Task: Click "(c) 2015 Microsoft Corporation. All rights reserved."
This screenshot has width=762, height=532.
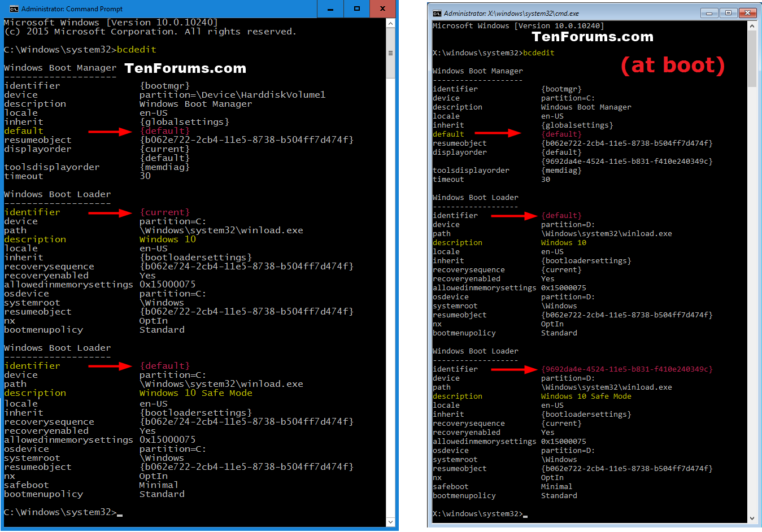Action: click(x=150, y=32)
